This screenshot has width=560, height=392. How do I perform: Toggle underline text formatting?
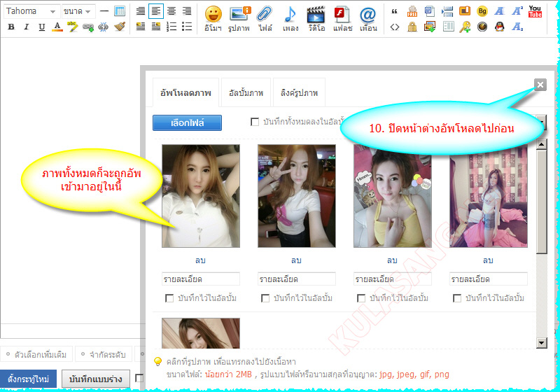pos(42,27)
